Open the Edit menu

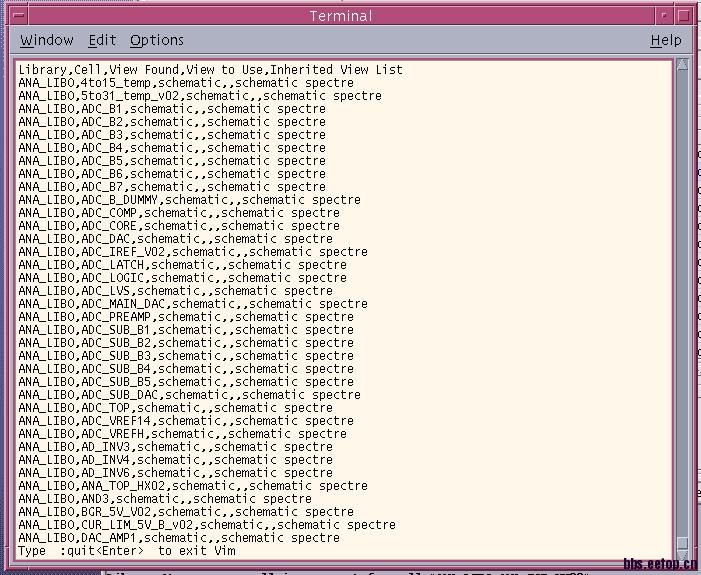click(102, 40)
